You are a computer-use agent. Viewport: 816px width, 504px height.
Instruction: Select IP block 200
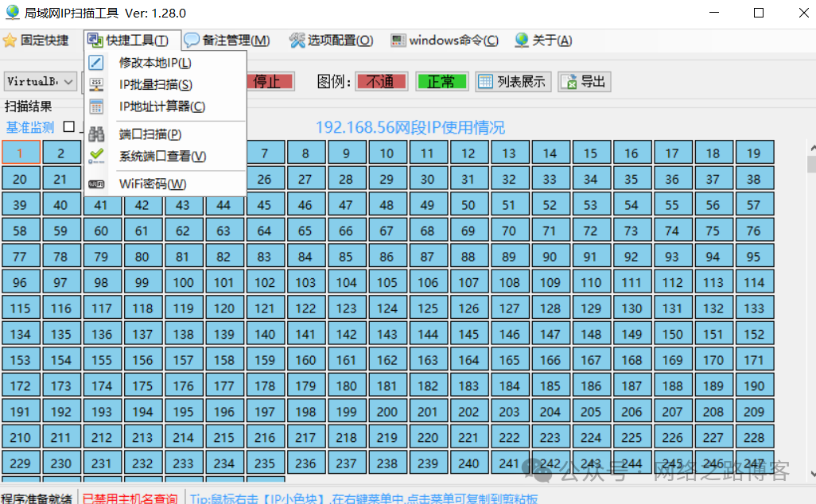coord(387,412)
